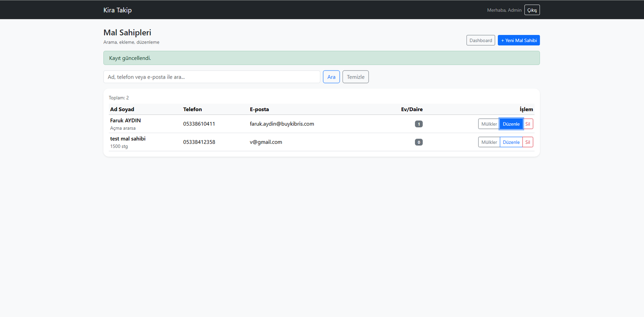Click the property count badge for test mal sahibi
644x317 pixels.
pyautogui.click(x=419, y=142)
